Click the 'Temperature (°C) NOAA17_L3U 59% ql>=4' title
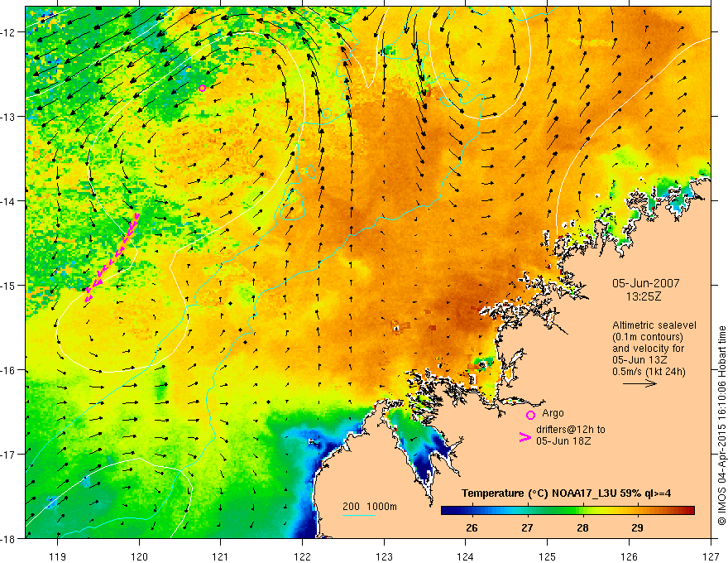Screen dimensions: 728x563 coord(566,493)
